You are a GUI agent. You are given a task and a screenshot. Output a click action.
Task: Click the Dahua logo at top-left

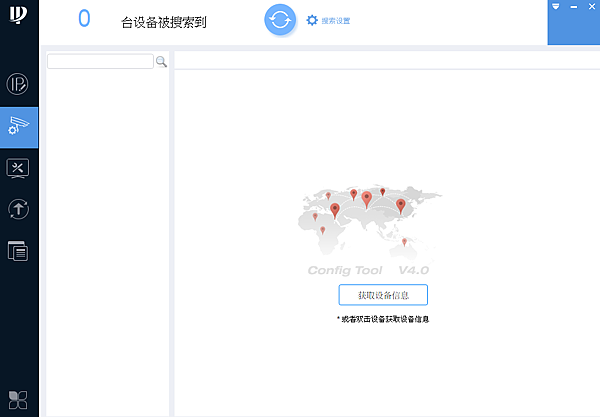[x=18, y=14]
